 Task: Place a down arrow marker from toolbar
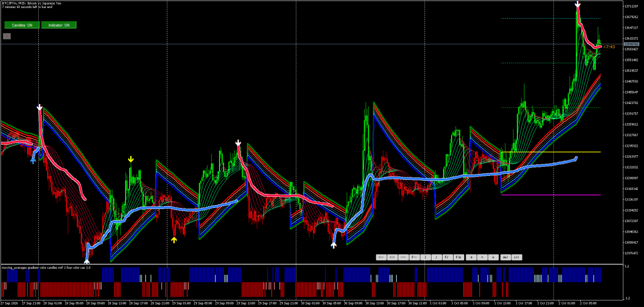tap(493, 257)
